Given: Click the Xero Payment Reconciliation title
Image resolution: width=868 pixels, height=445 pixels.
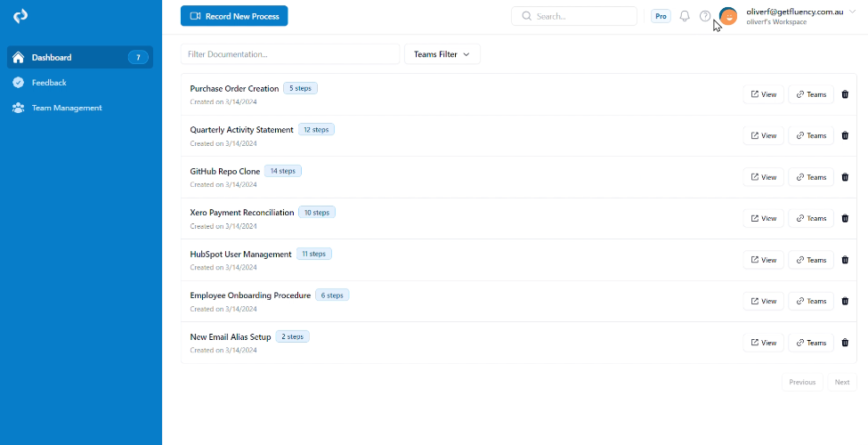Looking at the screenshot, I should point(242,213).
